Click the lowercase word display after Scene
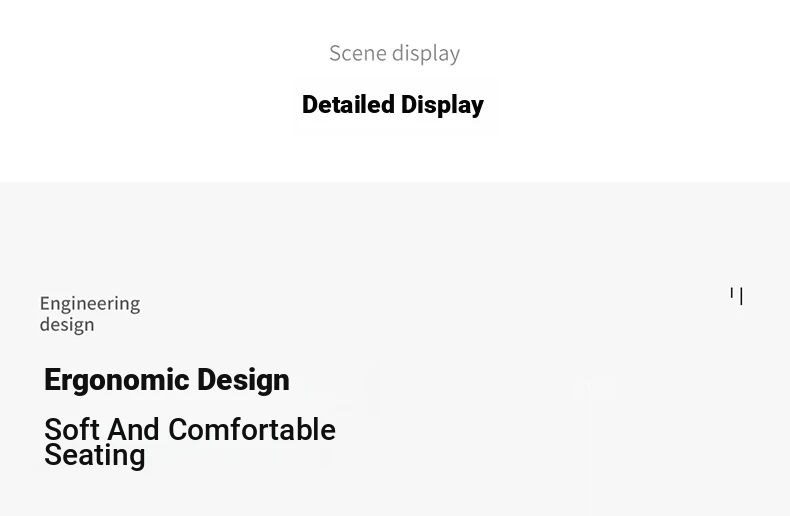Screen dimensions: 790x516 (x=426, y=54)
